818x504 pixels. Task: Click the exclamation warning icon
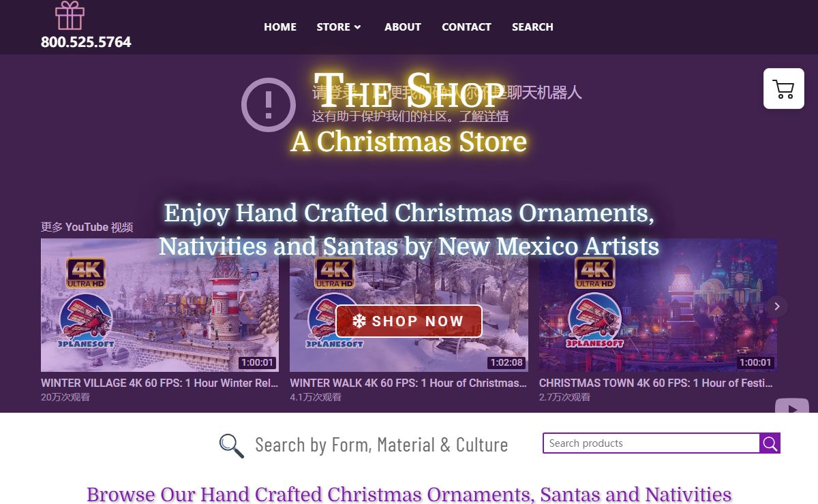point(269,104)
